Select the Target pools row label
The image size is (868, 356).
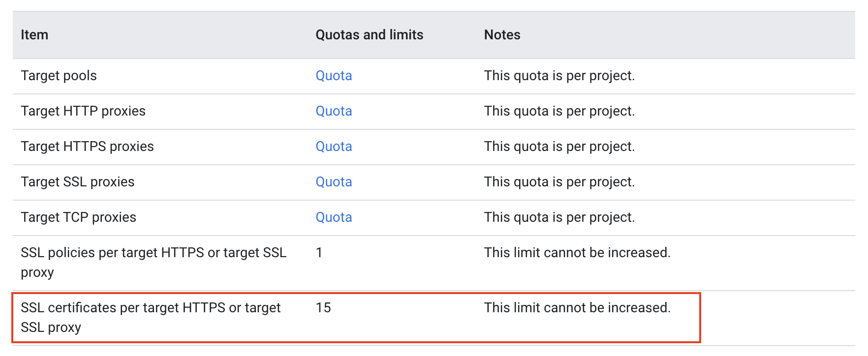pos(59,76)
